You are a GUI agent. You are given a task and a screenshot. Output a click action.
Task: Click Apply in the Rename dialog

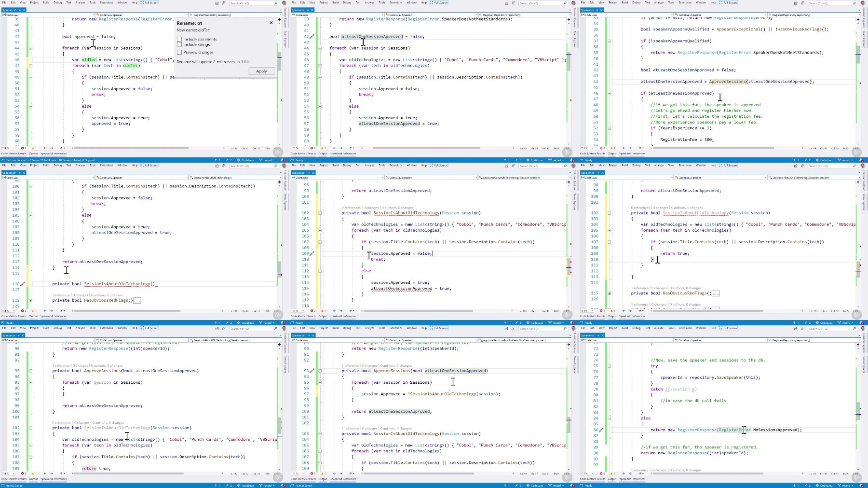[261, 71]
